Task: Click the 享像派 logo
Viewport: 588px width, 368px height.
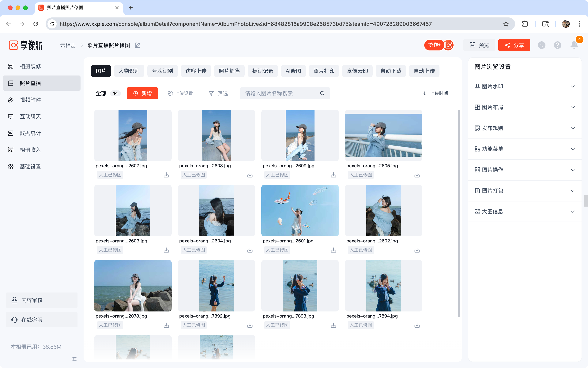Action: pos(26,45)
